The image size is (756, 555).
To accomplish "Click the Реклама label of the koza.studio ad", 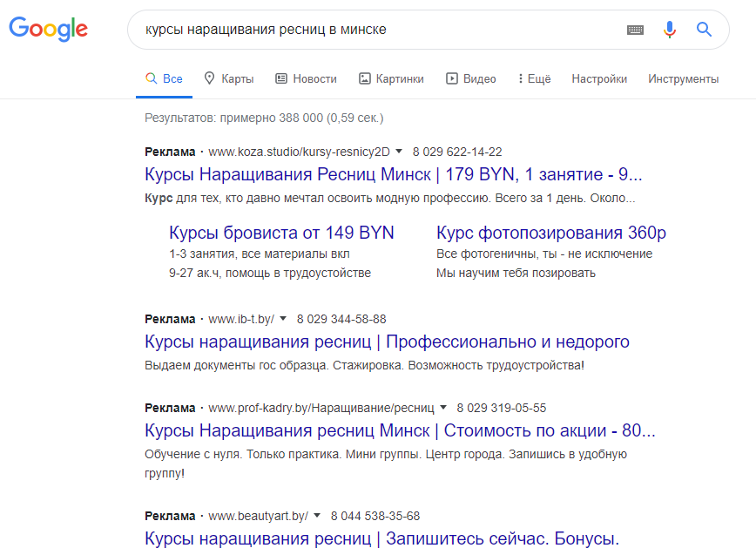I will click(x=170, y=152).
